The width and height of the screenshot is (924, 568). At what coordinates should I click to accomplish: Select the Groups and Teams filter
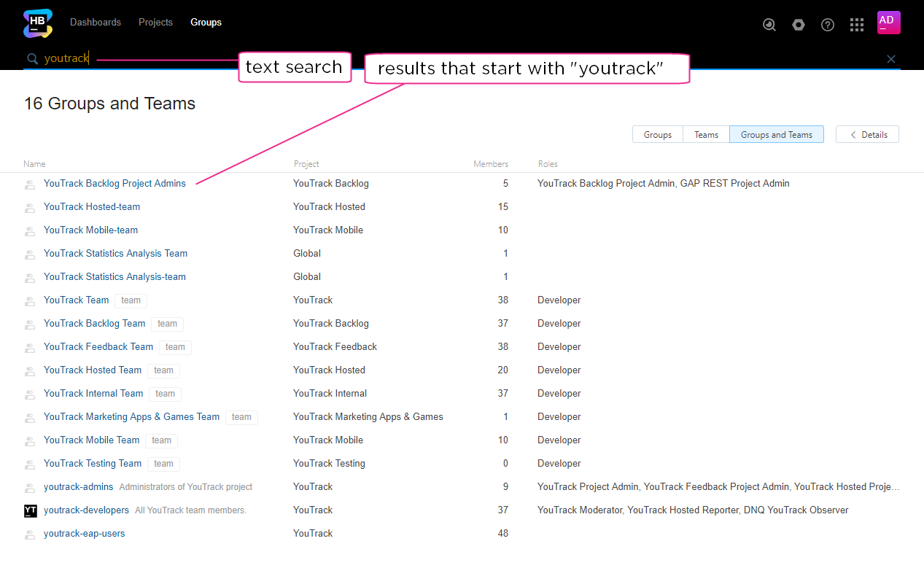776,134
